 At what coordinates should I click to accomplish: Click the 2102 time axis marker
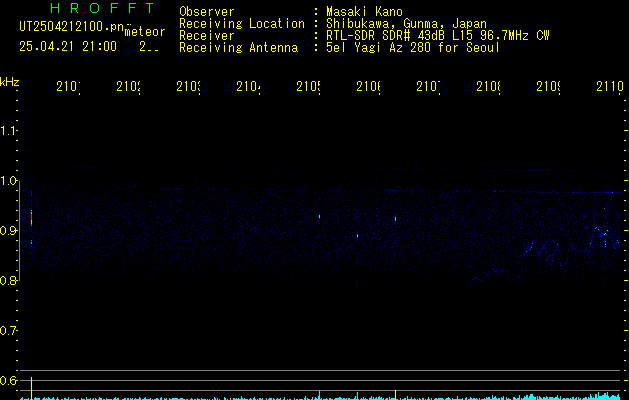coord(128,86)
